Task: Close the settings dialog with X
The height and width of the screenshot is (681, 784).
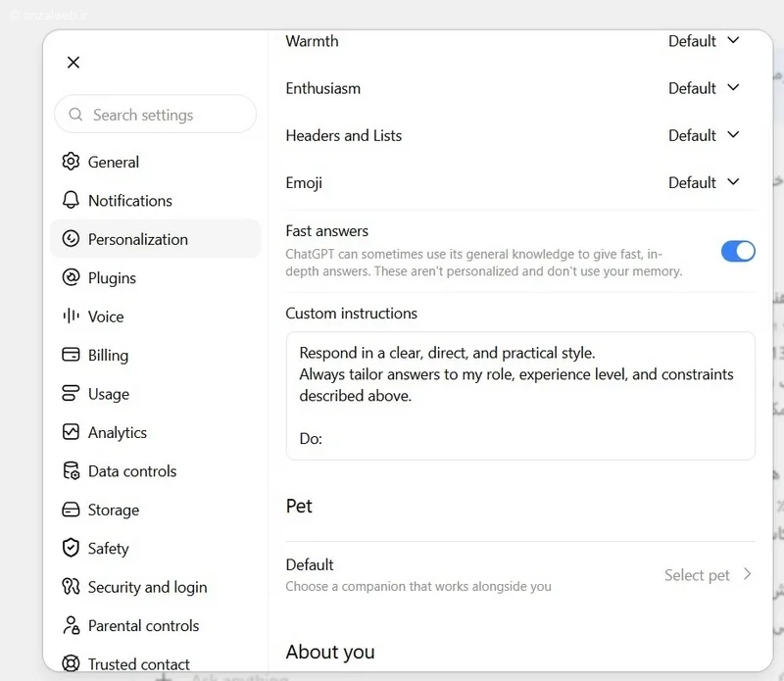Action: click(x=73, y=63)
